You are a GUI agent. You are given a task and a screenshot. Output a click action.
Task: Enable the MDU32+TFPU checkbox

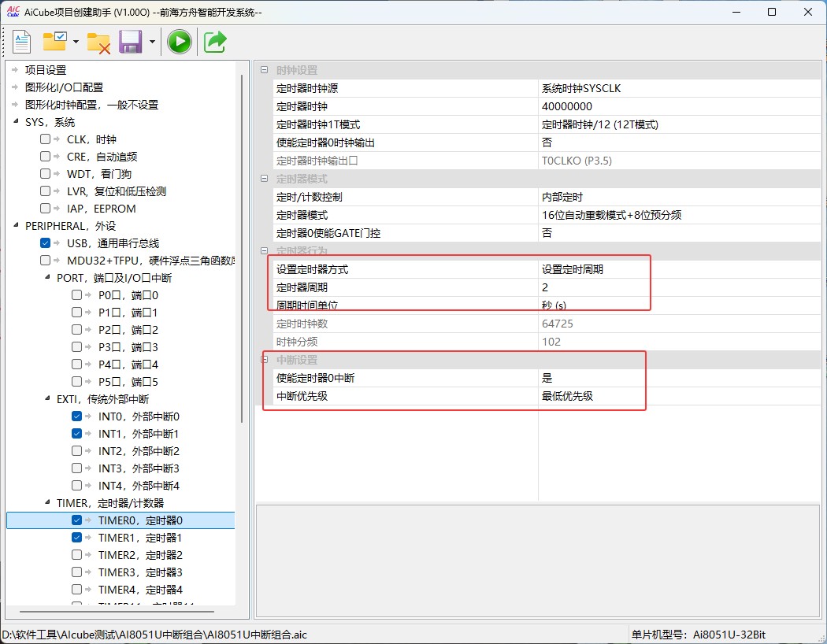coord(46,261)
